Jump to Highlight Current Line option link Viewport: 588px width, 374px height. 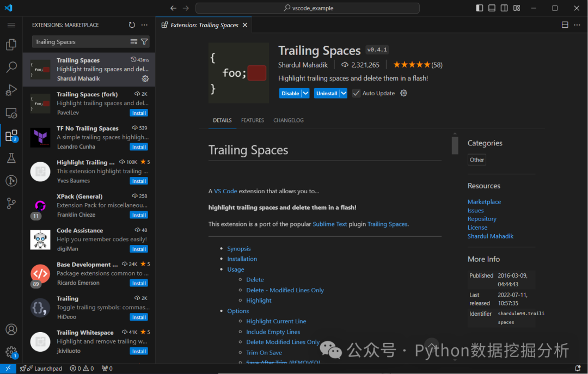[x=276, y=322]
